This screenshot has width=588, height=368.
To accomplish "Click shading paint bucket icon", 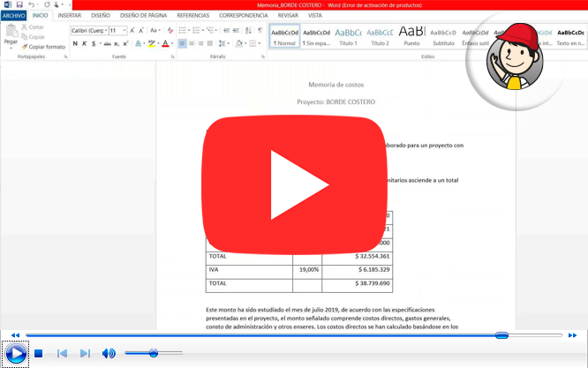I will coord(239,43).
